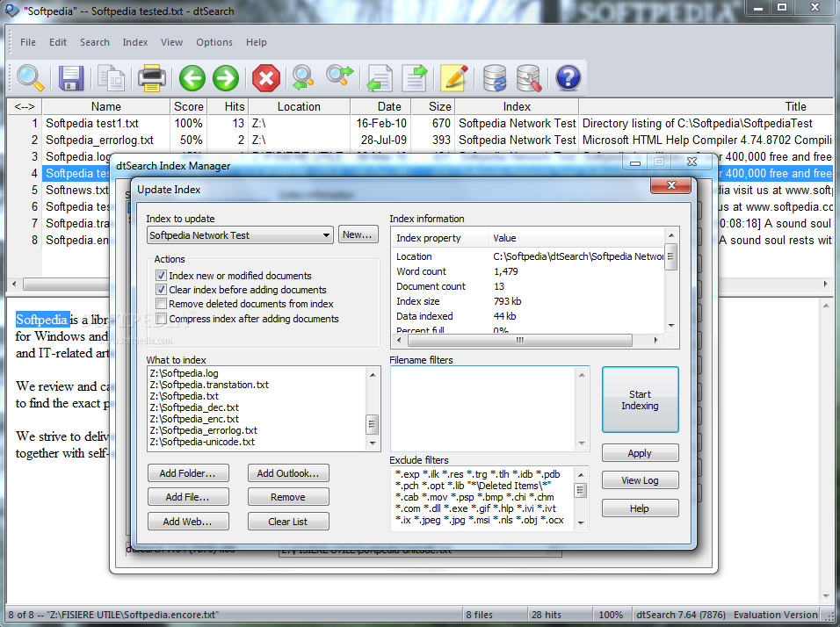Select Z:\Softpedia.log in What to index
The image size is (840, 627).
point(185,373)
